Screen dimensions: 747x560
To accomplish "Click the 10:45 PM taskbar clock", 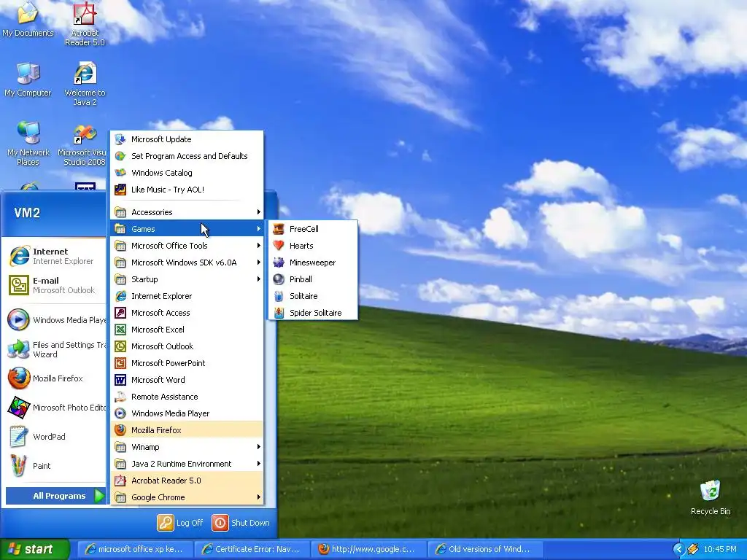I will click(x=720, y=549).
